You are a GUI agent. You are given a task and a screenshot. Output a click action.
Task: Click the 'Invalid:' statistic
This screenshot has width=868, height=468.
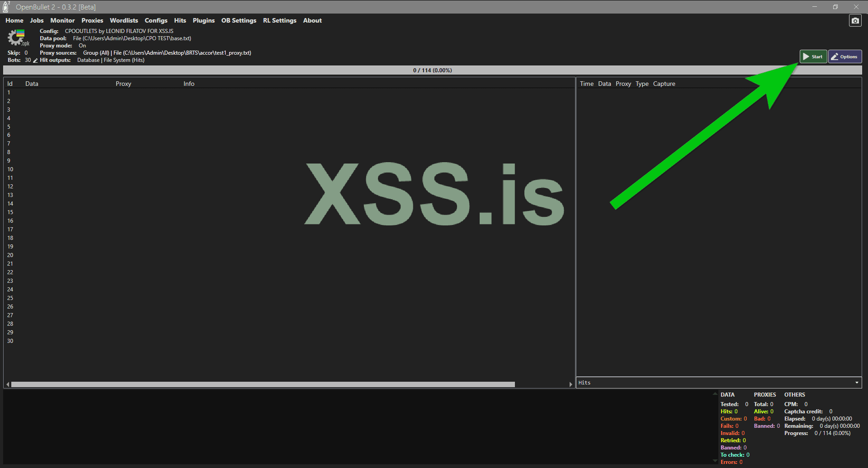(732, 433)
